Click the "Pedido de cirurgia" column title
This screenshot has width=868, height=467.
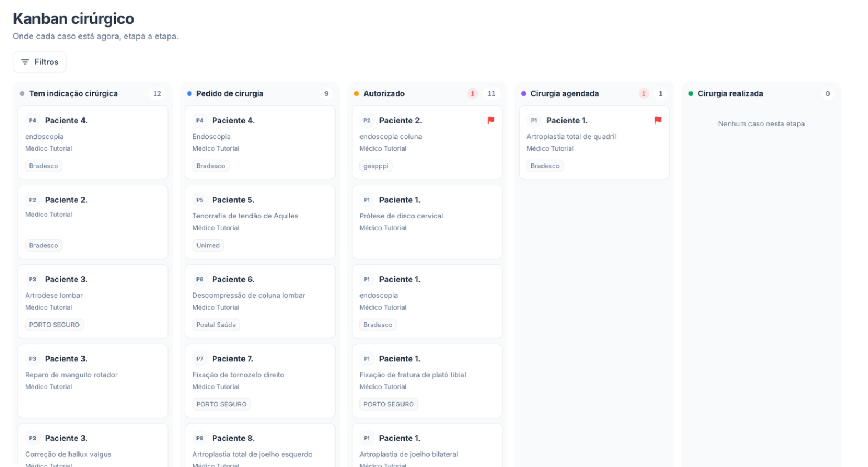pos(230,93)
